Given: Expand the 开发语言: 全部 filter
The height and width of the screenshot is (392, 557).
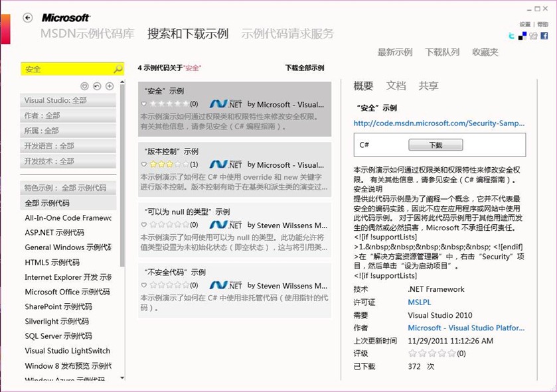Looking at the screenshot, I should coord(68,146).
